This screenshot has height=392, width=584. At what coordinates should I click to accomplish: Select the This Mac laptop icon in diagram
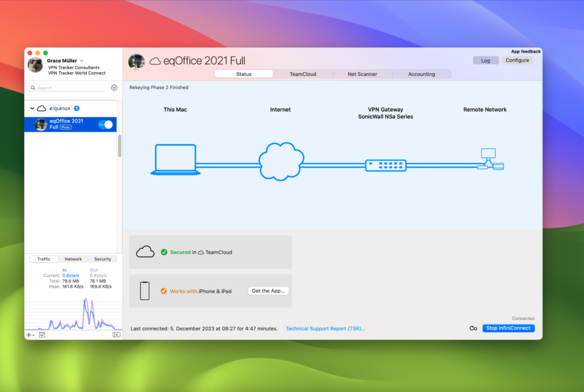point(176,158)
